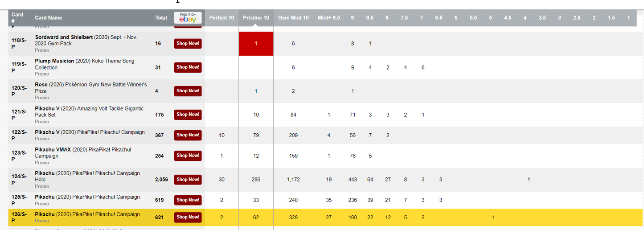Click the Gem Mint 10 column header
This screenshot has width=644, height=230.
293,18
